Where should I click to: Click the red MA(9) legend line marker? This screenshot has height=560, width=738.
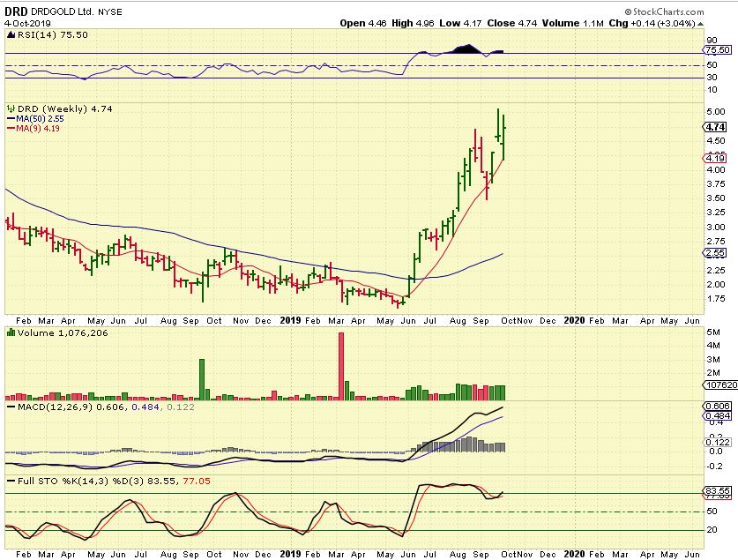[11, 129]
